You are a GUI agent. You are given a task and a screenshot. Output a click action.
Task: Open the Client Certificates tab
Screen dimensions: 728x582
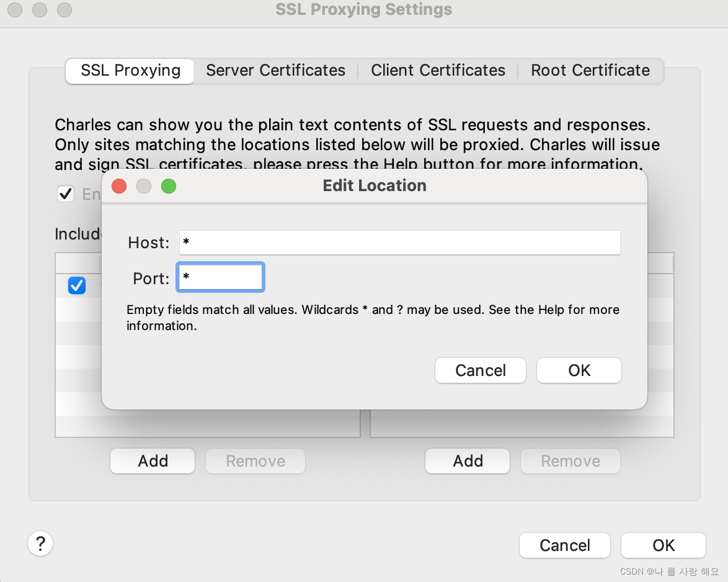438,71
